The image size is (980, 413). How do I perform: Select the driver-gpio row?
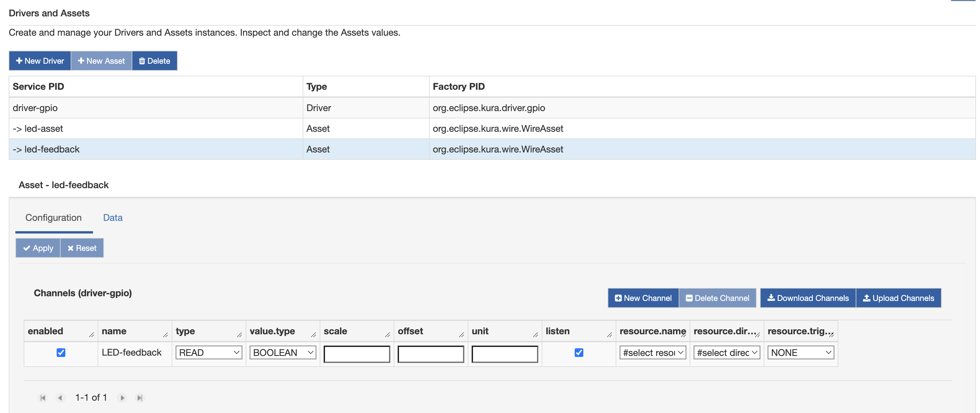tap(492, 108)
